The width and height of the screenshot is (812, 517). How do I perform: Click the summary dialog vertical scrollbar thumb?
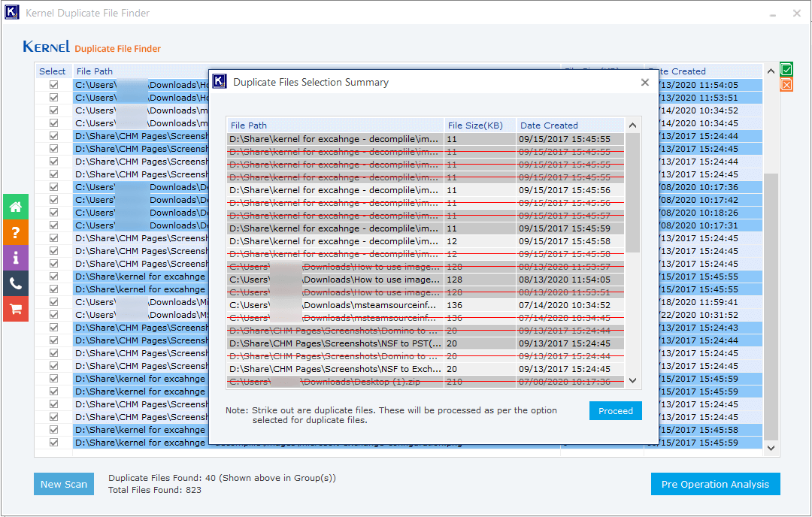[x=632, y=192]
